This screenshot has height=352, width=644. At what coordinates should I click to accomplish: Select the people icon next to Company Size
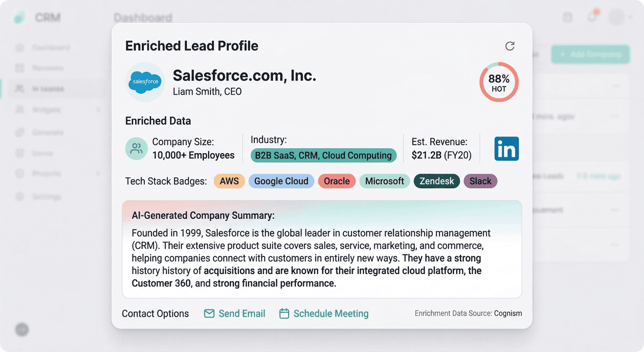[x=136, y=148]
